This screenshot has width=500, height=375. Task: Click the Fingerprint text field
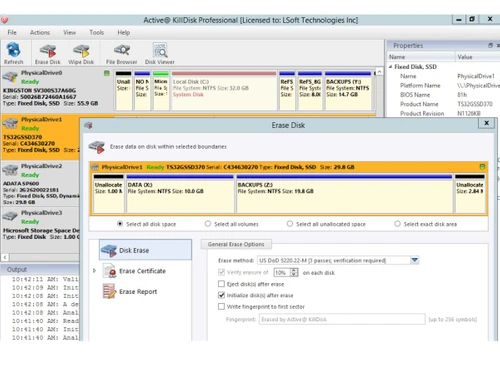342,319
